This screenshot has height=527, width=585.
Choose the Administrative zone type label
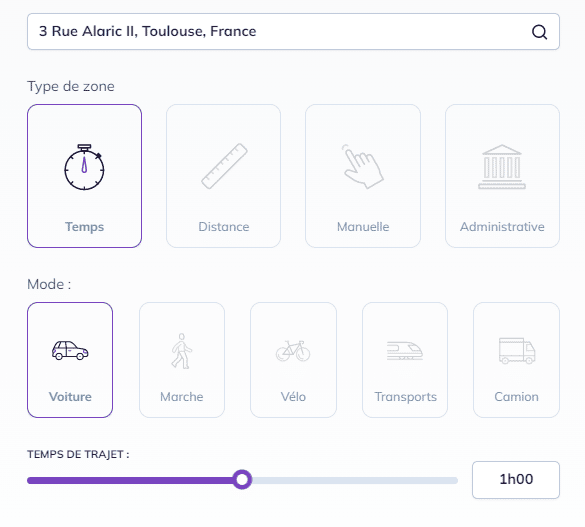coord(502,227)
